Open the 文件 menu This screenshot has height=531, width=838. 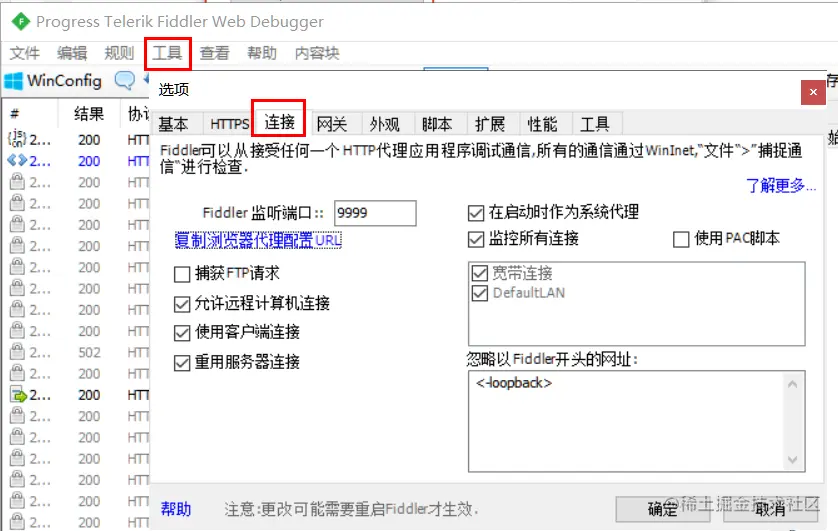tap(25, 53)
